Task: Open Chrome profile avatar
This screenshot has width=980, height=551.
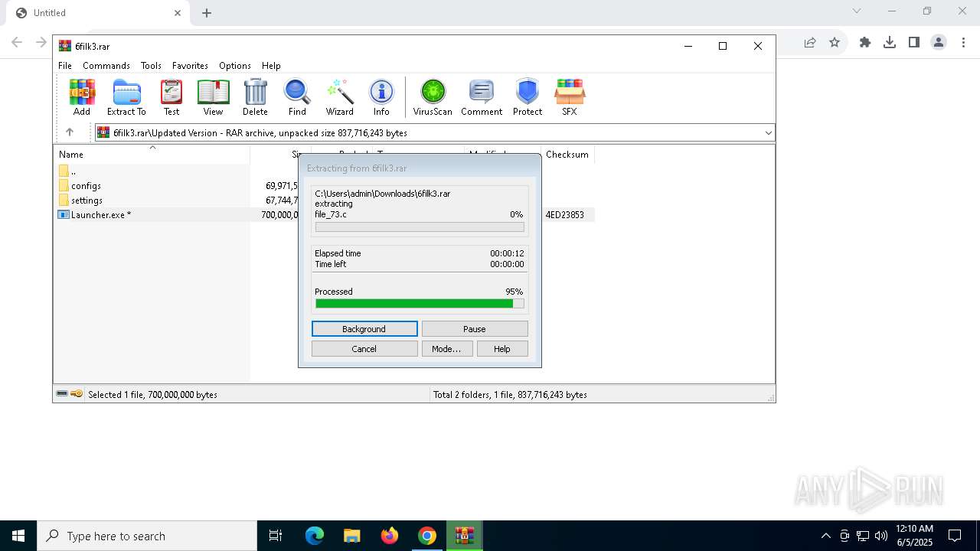Action: pos(939,43)
